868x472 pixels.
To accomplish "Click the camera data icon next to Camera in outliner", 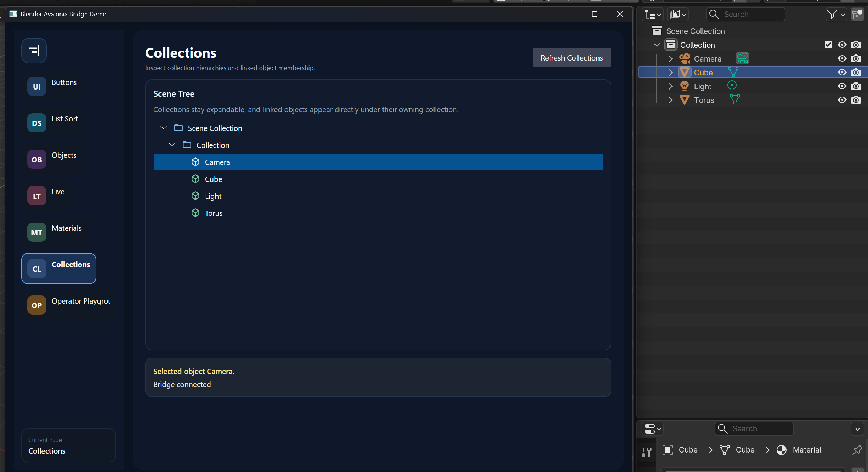I will 742,58.
